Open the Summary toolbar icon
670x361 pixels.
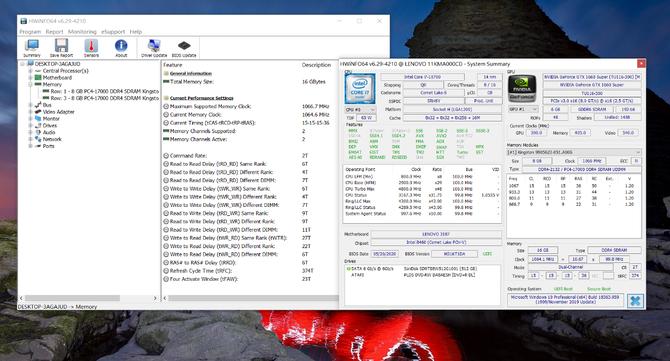coord(32,48)
